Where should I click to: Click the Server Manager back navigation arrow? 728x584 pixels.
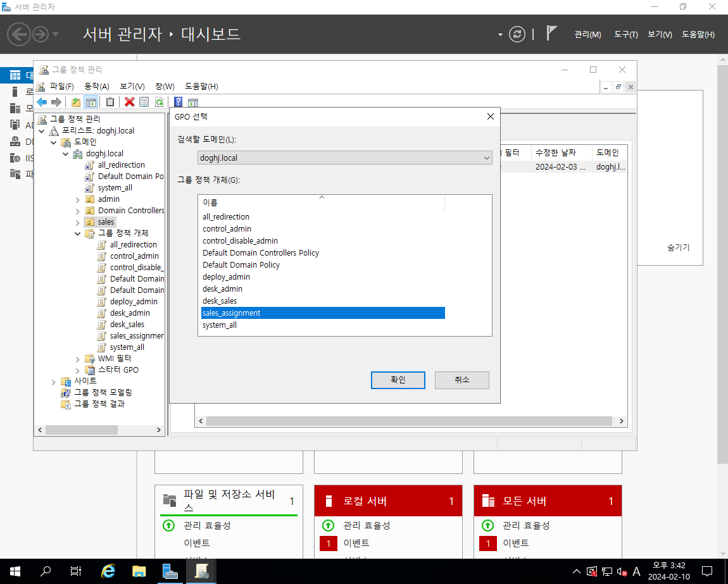[19, 34]
